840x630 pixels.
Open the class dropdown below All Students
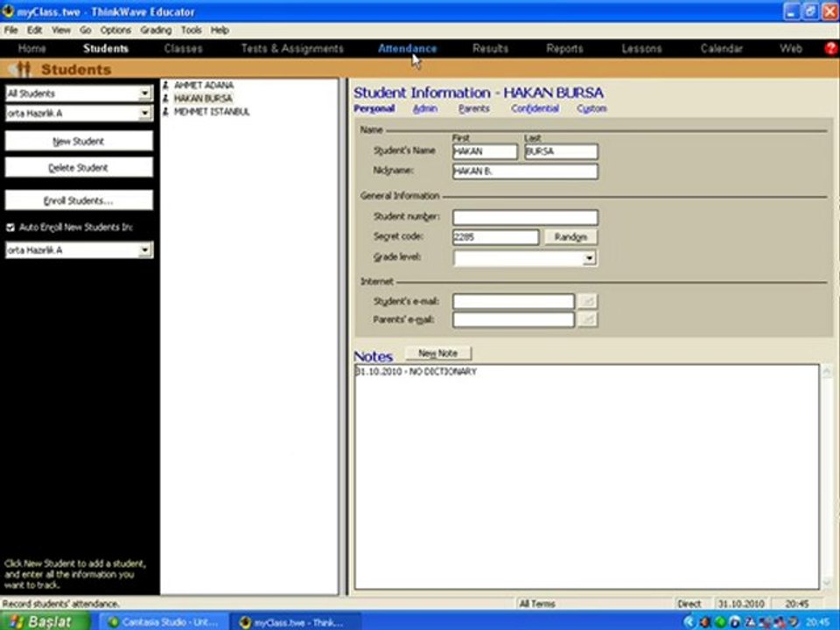pyautogui.click(x=144, y=114)
